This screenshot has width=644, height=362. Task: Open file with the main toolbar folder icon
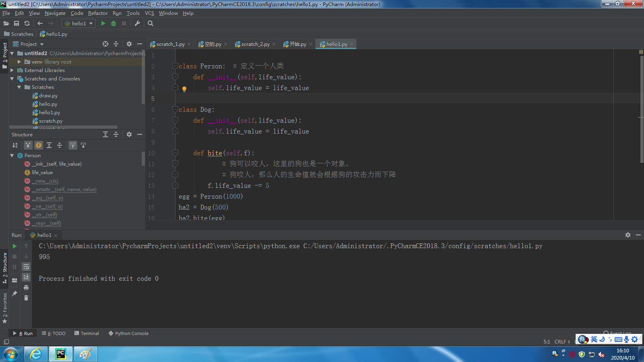6,23
